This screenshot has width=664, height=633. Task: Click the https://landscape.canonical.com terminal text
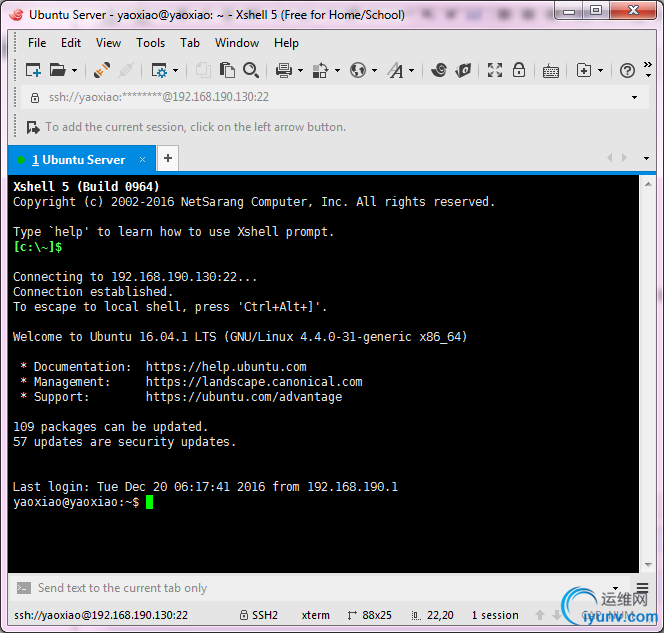pos(254,382)
